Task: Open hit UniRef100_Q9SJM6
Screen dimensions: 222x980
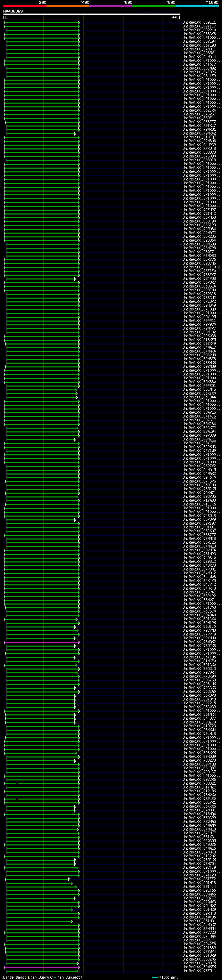Action: pos(199,684)
